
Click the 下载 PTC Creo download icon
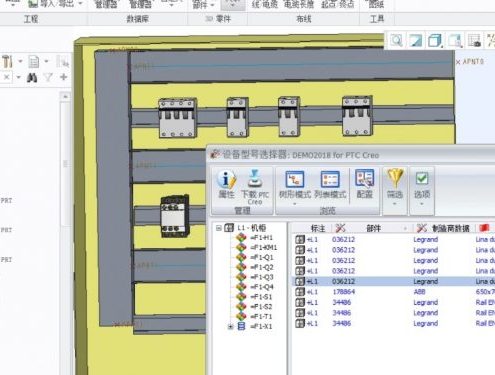[255, 187]
